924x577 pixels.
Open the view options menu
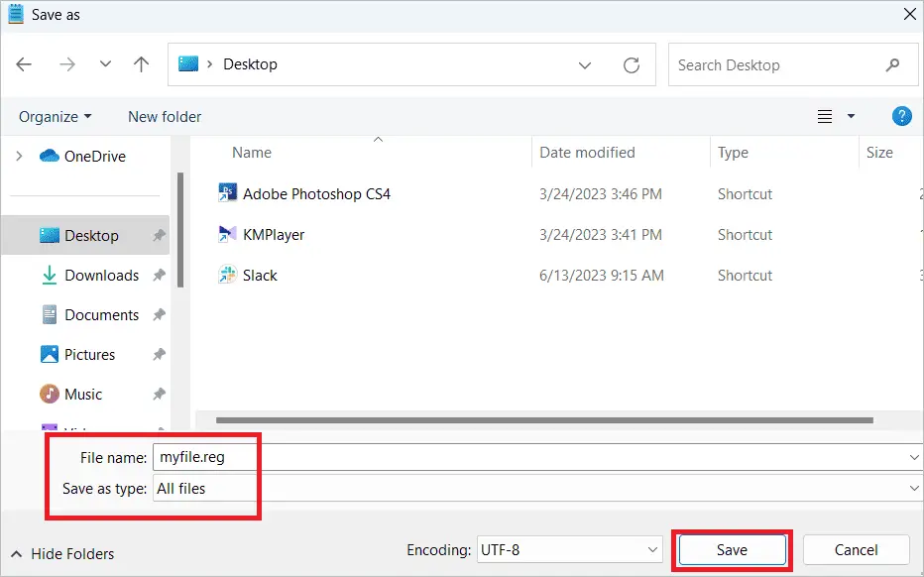point(836,116)
